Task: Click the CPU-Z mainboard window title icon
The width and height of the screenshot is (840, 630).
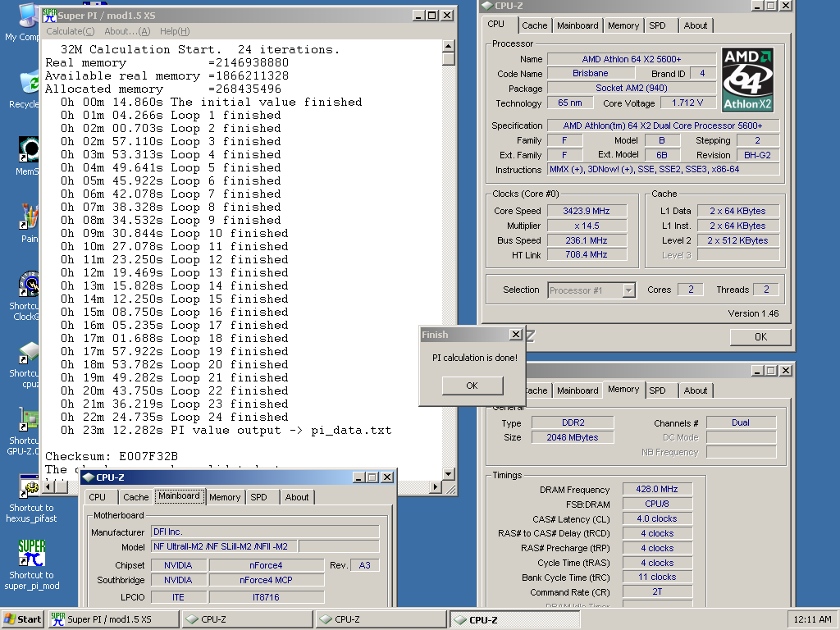Action: coord(89,477)
